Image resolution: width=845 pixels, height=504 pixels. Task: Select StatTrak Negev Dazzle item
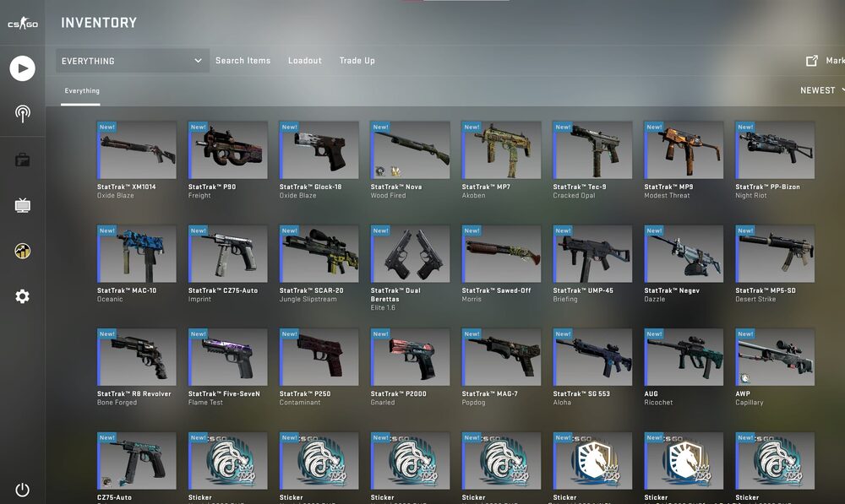point(684,253)
